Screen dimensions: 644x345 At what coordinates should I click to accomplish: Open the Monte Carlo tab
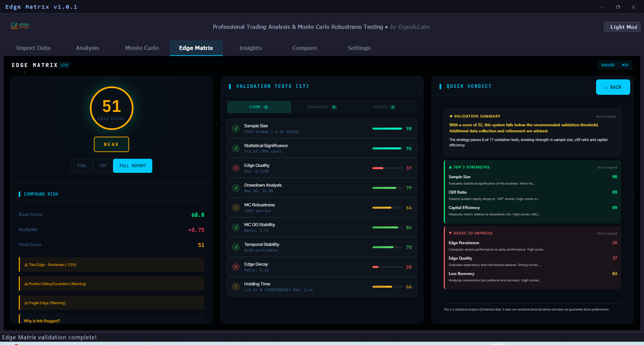click(142, 48)
